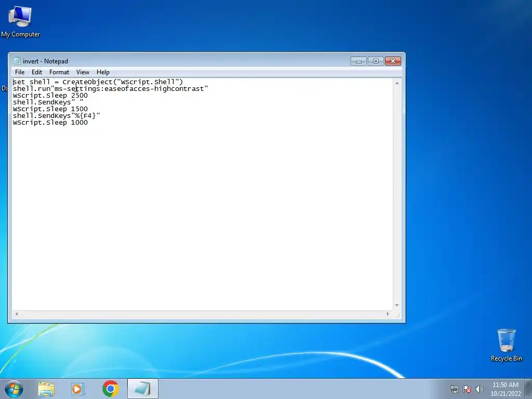Close the invert Notepad window
This screenshot has height=399, width=532.
point(393,61)
